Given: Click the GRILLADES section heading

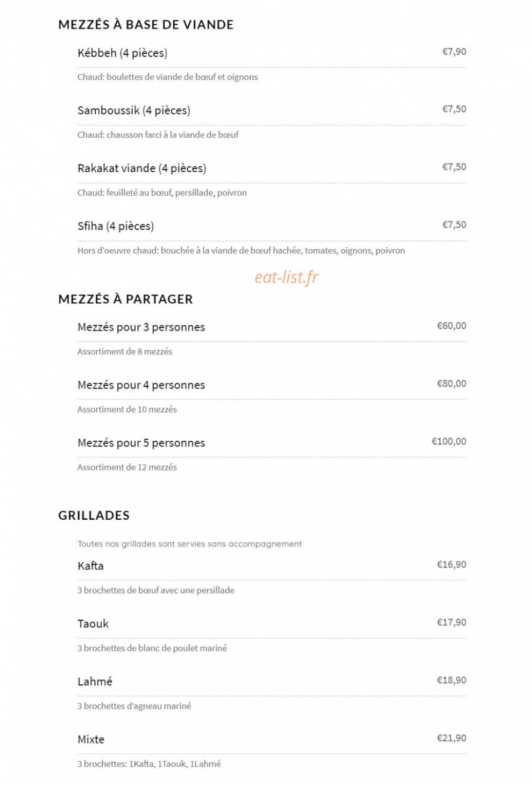Looking at the screenshot, I should pos(94,515).
